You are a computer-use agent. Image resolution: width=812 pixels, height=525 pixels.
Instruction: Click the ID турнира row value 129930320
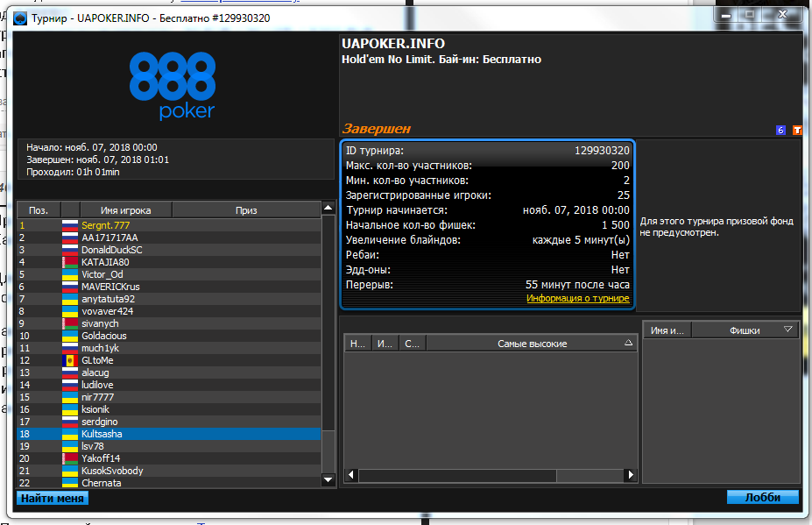pyautogui.click(x=602, y=151)
